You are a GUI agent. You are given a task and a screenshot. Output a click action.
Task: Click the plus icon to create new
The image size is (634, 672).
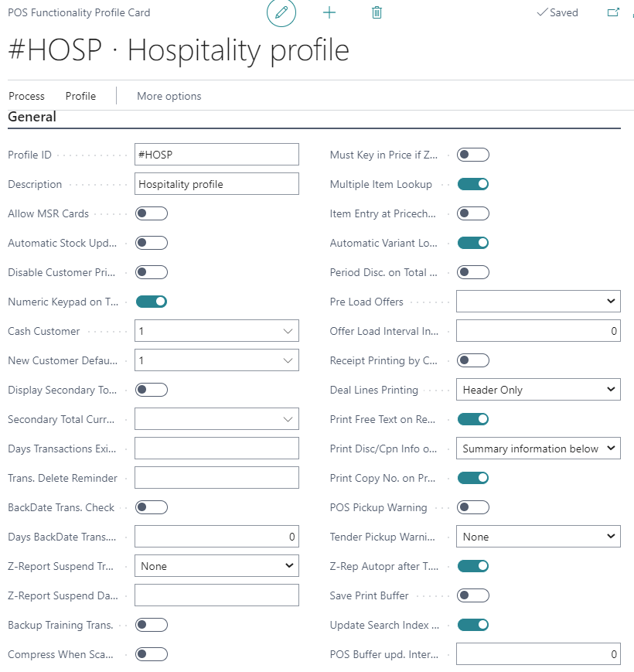pyautogui.click(x=329, y=12)
